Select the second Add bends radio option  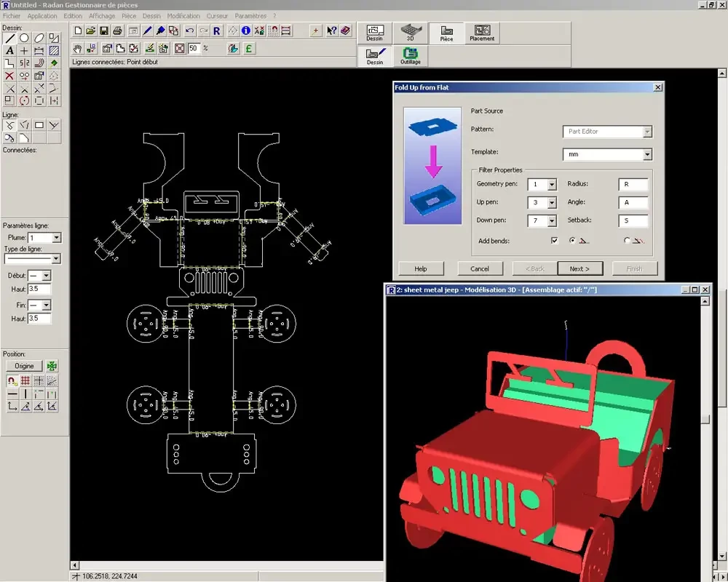point(628,240)
